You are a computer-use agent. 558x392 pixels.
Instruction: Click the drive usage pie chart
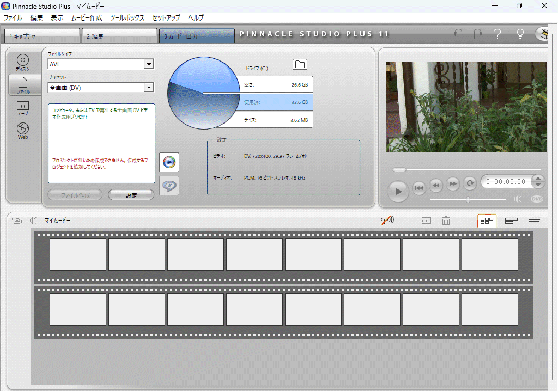[x=204, y=93]
